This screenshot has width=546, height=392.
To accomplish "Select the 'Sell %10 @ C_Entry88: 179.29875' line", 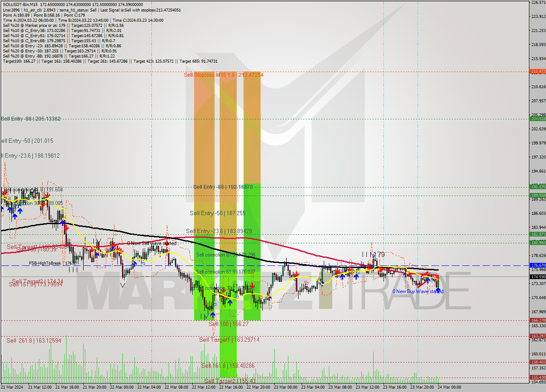I will (x=59, y=40).
